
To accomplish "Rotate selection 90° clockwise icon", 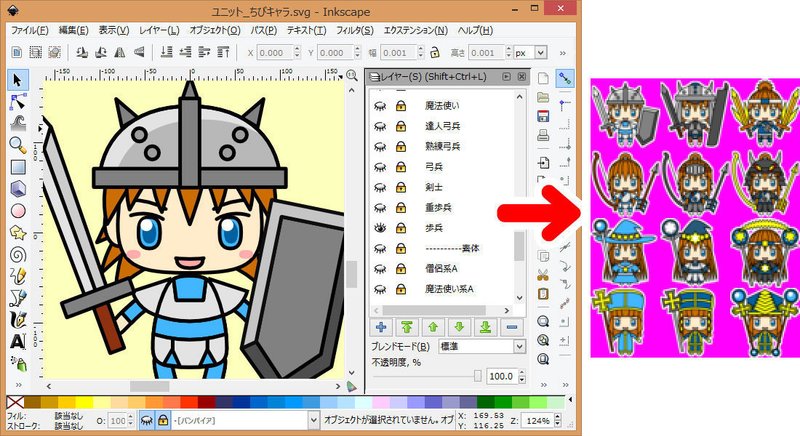I will pyautogui.click(x=101, y=52).
